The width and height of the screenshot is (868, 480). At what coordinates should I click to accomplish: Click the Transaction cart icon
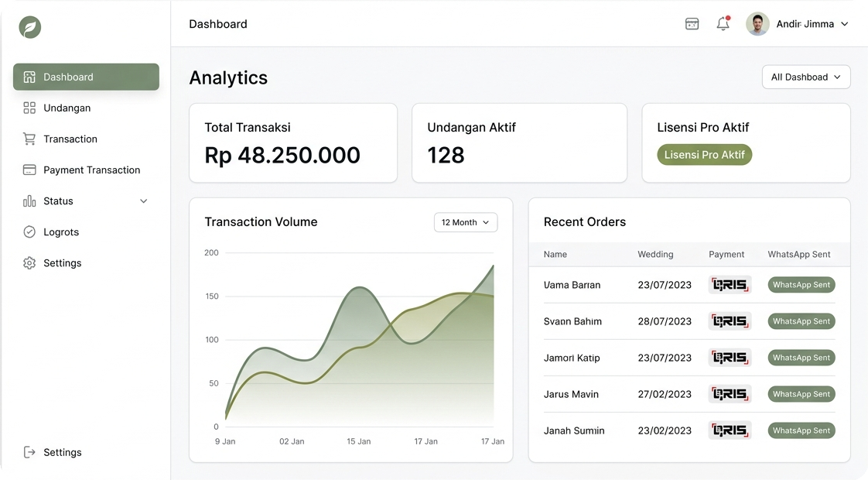pyautogui.click(x=29, y=139)
